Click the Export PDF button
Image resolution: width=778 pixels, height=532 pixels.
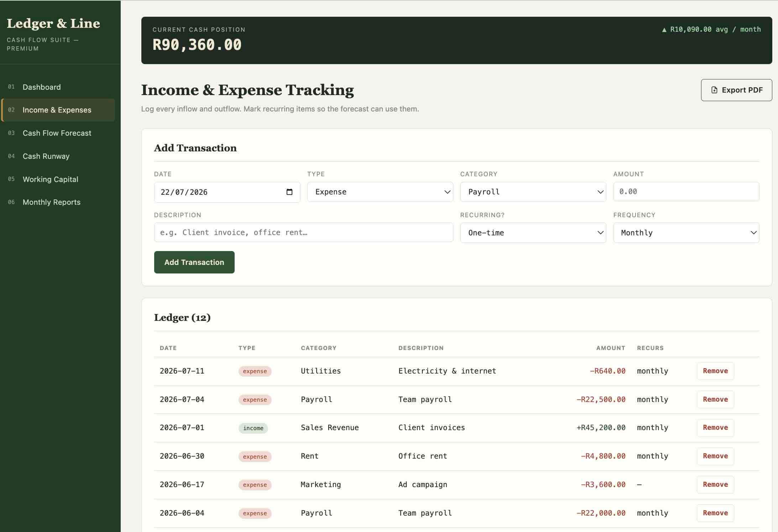[736, 90]
